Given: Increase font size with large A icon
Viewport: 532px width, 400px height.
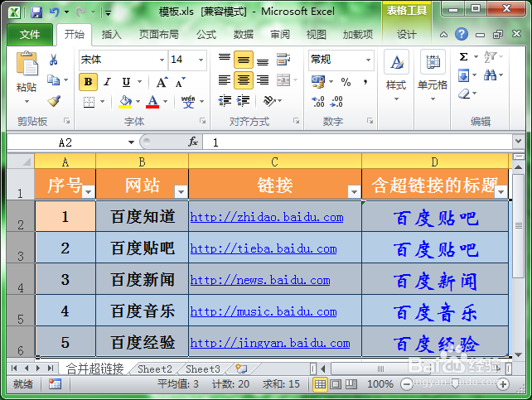Looking at the screenshot, I should [x=162, y=82].
